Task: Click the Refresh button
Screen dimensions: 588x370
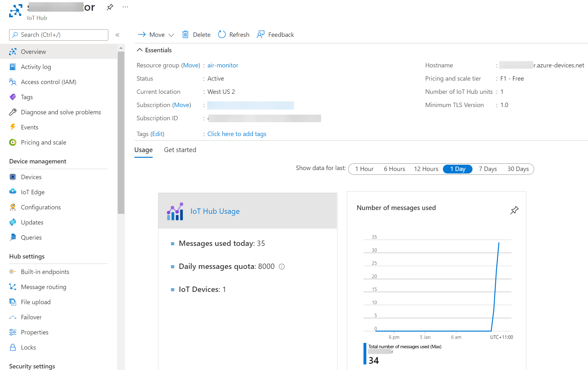Action: (234, 35)
